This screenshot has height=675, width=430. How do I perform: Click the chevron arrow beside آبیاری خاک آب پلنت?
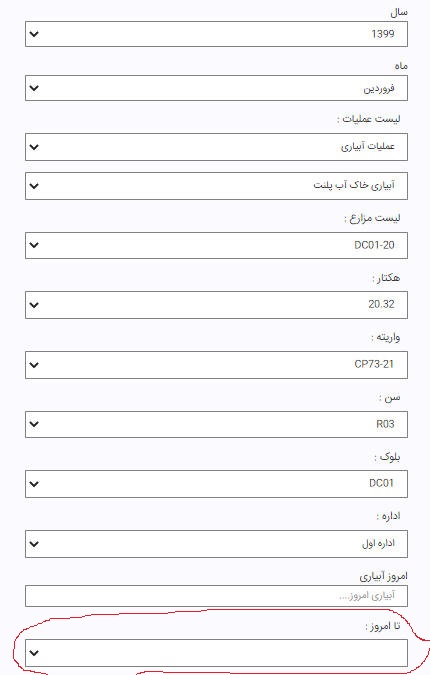coord(34,186)
